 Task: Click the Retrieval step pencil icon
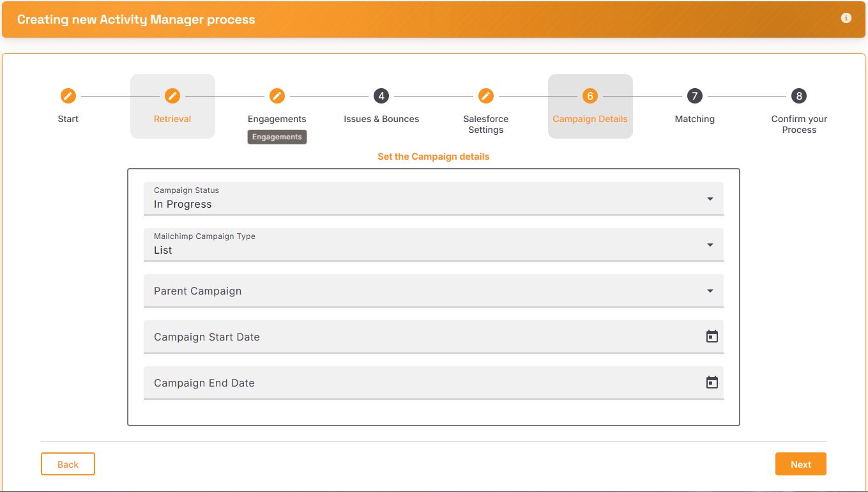[x=172, y=96]
